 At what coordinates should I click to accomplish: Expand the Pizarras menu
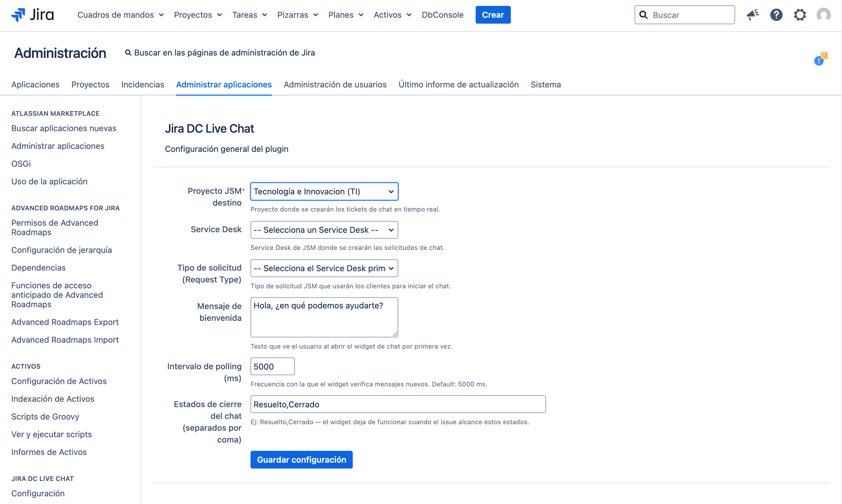(x=298, y=14)
